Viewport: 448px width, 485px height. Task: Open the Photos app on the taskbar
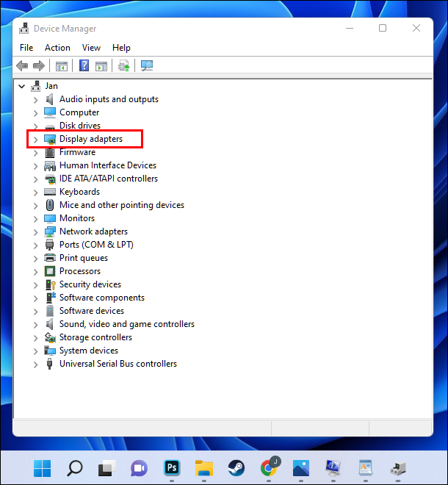point(301,468)
